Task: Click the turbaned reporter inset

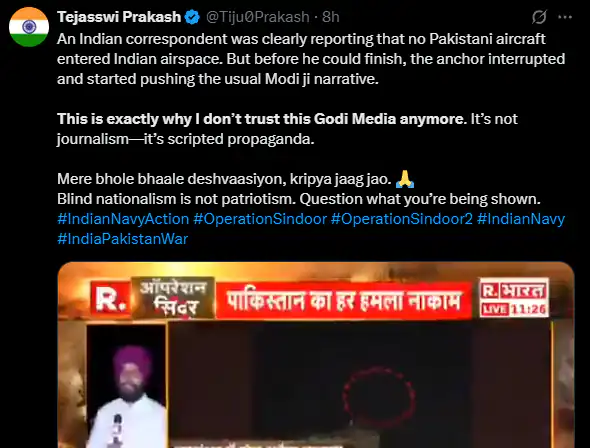Action: (127, 386)
